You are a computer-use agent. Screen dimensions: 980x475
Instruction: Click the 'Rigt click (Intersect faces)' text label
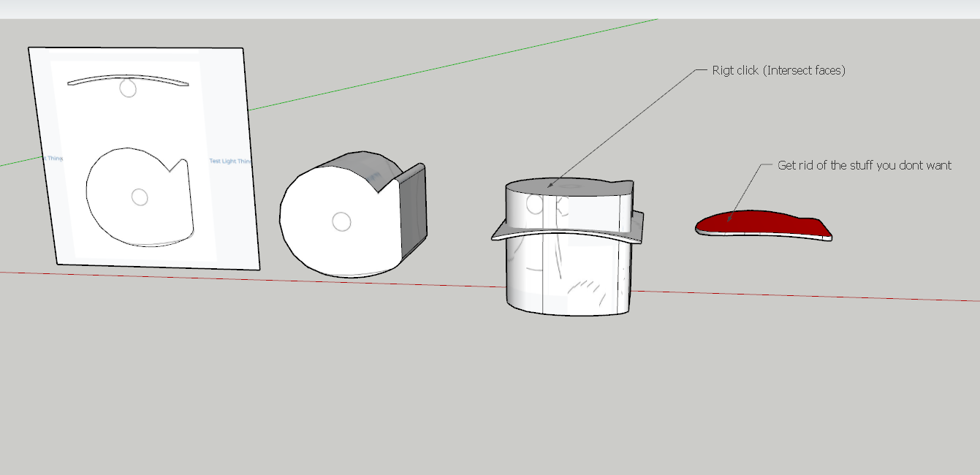(778, 71)
